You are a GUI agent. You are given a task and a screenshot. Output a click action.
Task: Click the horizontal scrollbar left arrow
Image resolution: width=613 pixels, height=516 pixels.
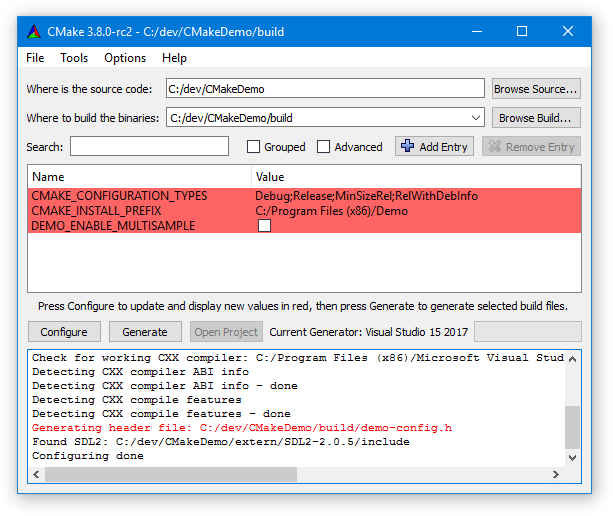(x=36, y=473)
